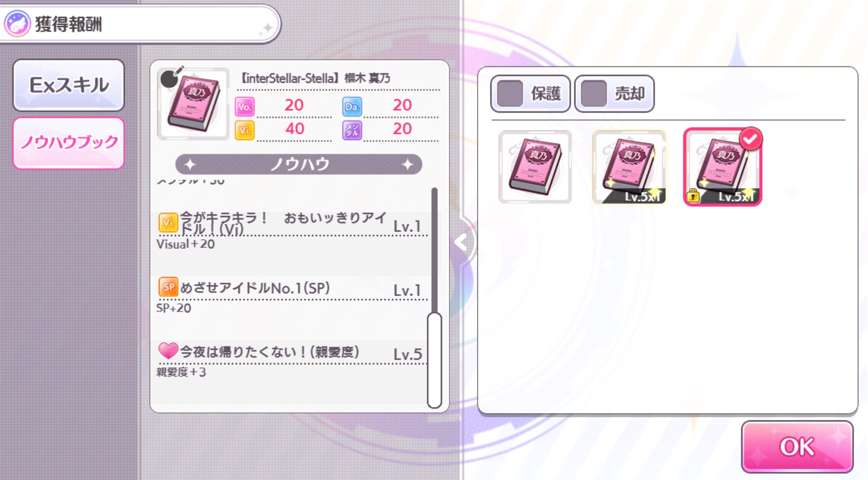
Task: Click the Da. stat icon
Action: click(x=352, y=106)
